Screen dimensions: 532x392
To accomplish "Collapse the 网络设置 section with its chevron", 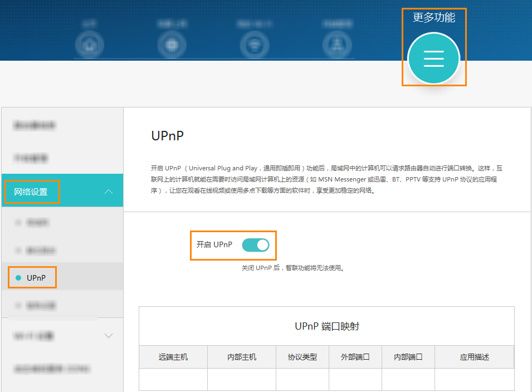I will click(x=109, y=192).
